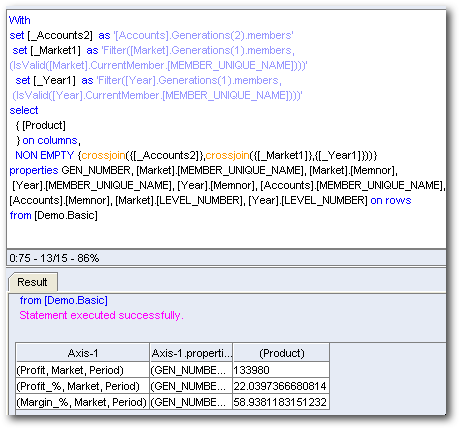460x429 pixels.
Task: Select the value 58.9381183151232
Action: pyautogui.click(x=281, y=402)
